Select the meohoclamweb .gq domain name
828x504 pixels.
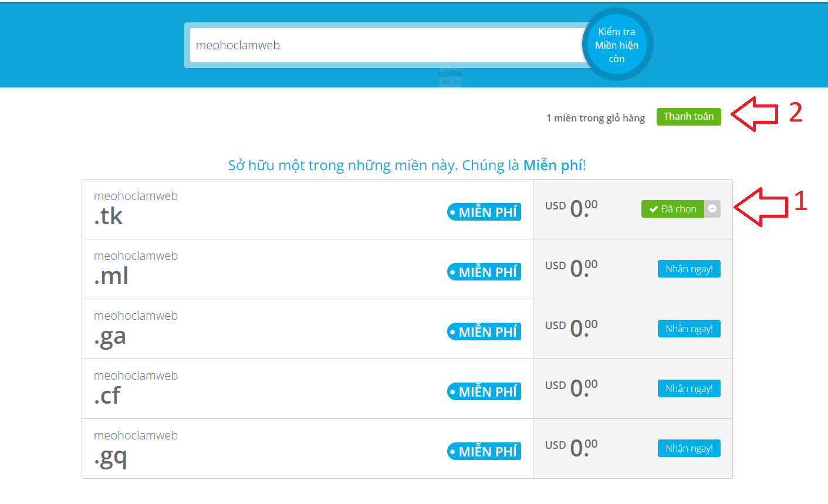[x=136, y=448]
